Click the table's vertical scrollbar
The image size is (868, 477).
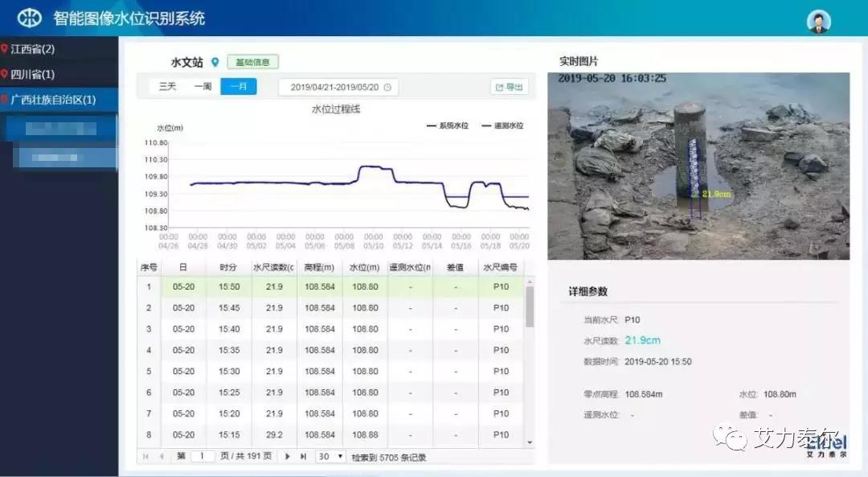530,306
